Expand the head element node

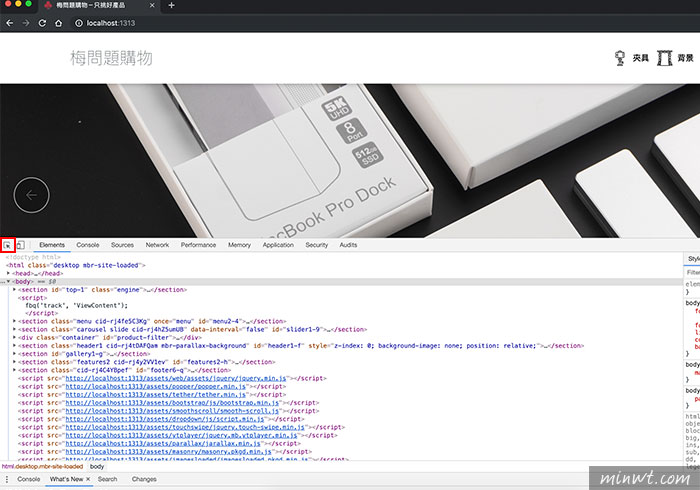[8, 273]
